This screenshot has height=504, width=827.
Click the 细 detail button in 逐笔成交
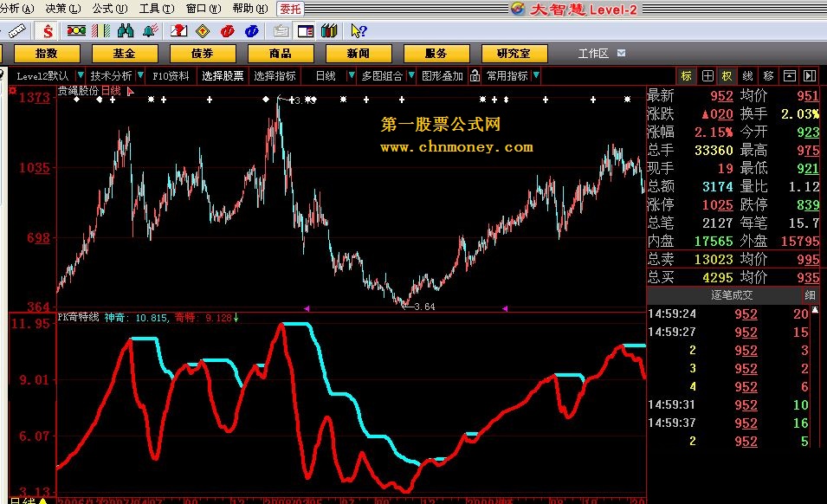[x=811, y=295]
